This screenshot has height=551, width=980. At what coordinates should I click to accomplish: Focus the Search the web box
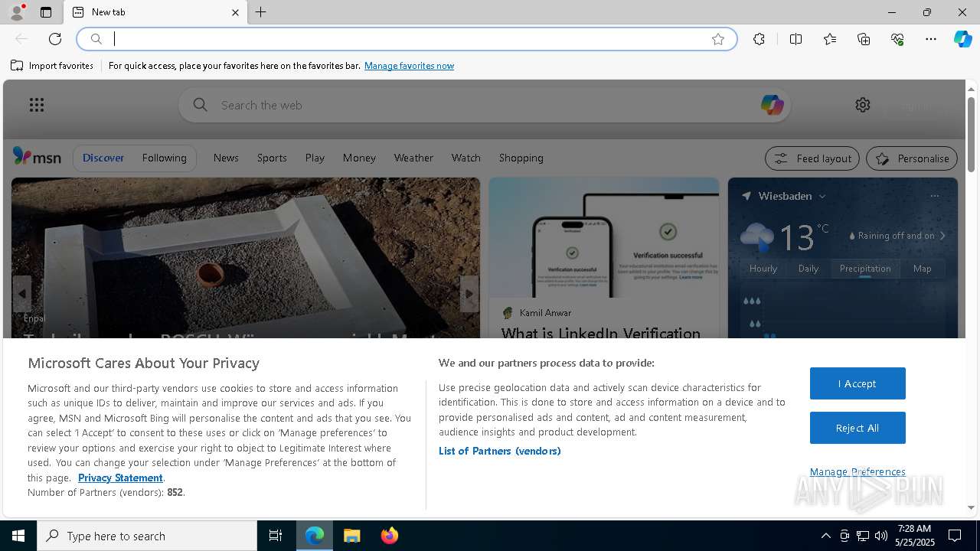coord(484,105)
